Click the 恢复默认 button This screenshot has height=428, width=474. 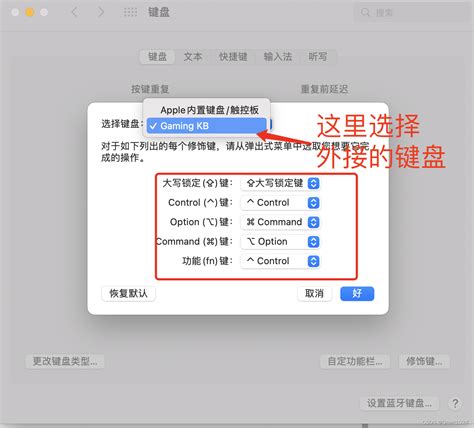tap(128, 294)
